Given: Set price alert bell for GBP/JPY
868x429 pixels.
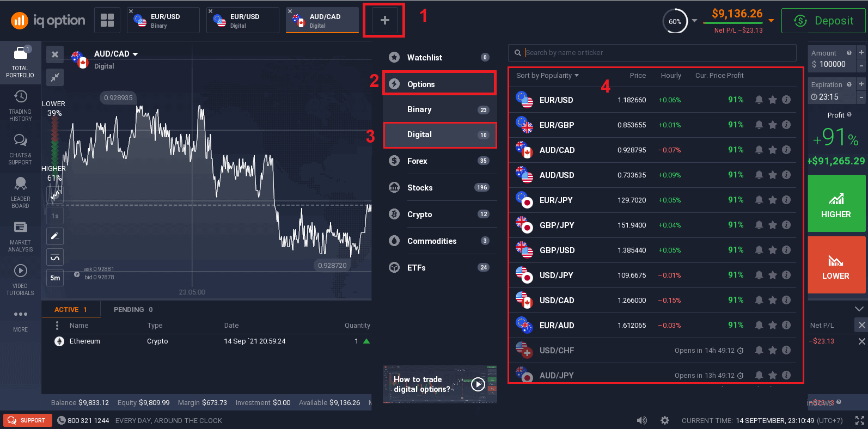Looking at the screenshot, I should click(x=759, y=225).
